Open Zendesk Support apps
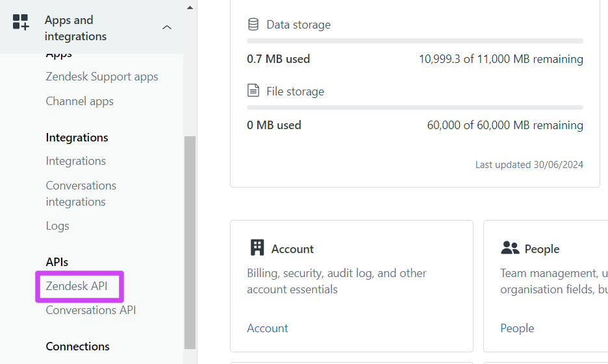Viewport: 608px width, 364px height. click(102, 77)
